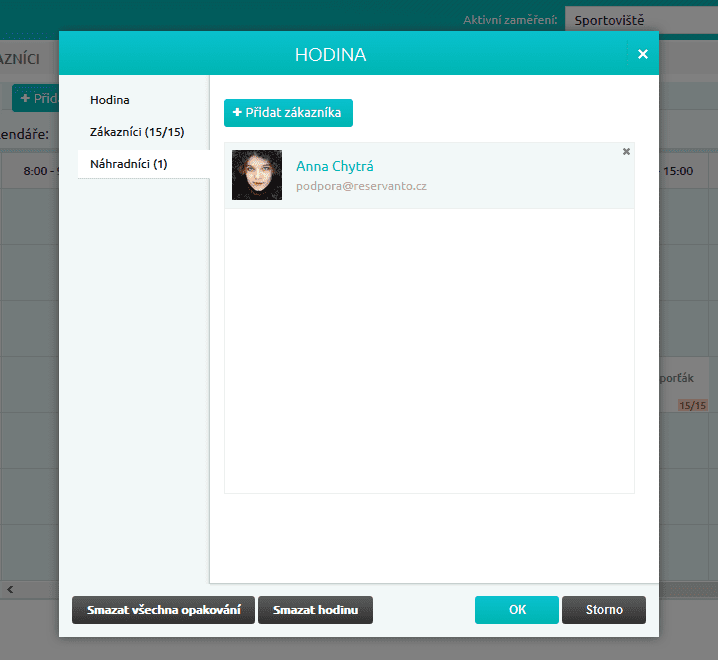The image size is (718, 660).
Task: Click Smazat všechna opakování button
Action: pyautogui.click(x=163, y=610)
